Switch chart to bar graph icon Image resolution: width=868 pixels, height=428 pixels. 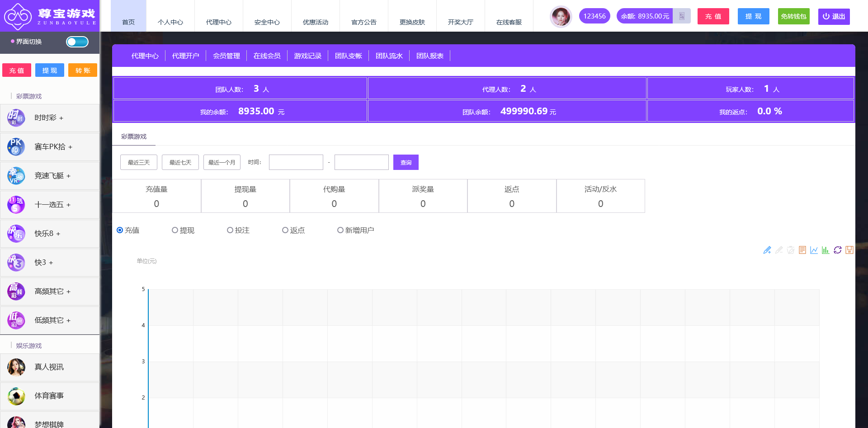pos(826,250)
